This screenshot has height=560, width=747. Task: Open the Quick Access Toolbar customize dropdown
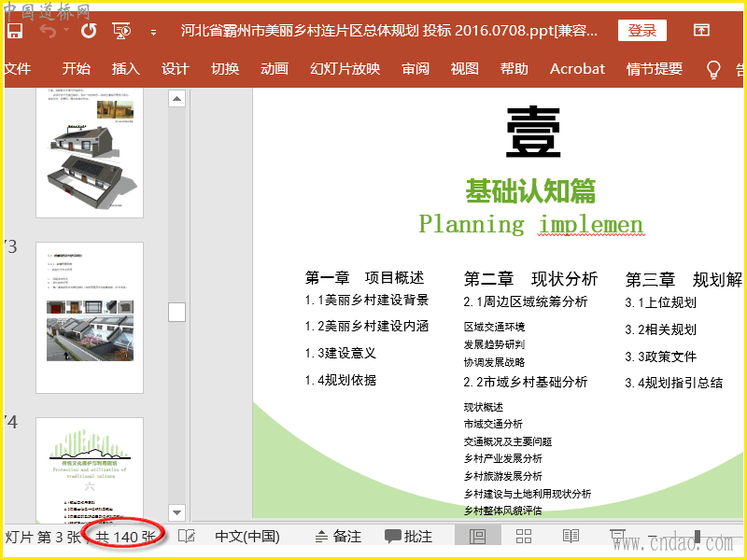point(153,33)
